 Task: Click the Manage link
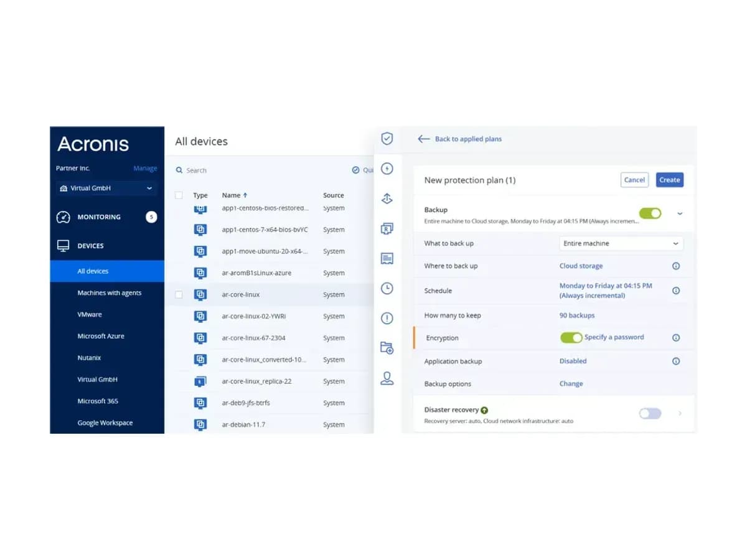pyautogui.click(x=145, y=169)
